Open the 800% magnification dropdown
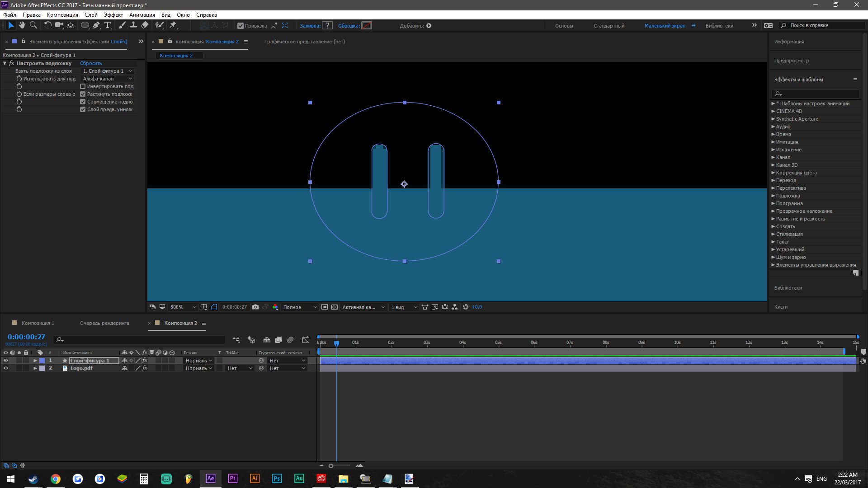The width and height of the screenshot is (868, 488). (x=183, y=307)
